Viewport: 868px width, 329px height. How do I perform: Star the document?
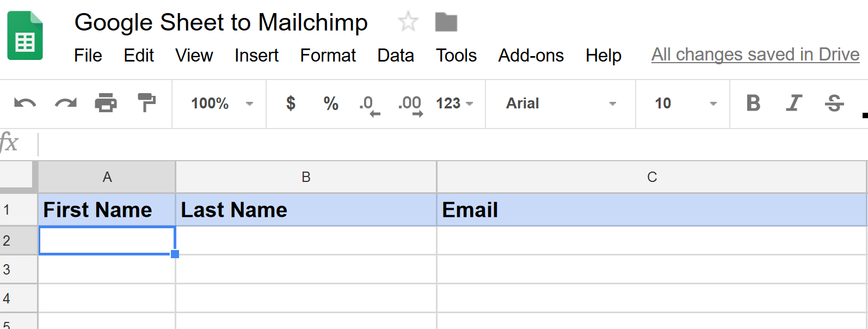click(408, 22)
